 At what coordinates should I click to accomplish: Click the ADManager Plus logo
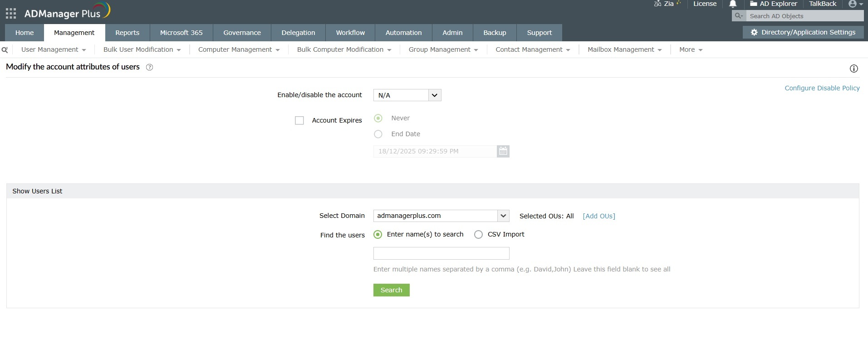(67, 11)
